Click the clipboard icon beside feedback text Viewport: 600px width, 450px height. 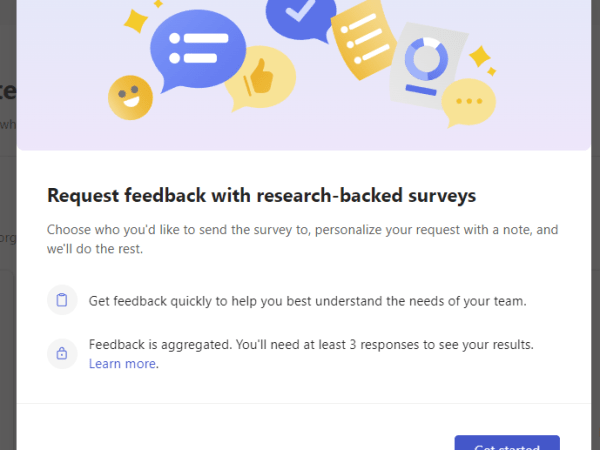(62, 300)
